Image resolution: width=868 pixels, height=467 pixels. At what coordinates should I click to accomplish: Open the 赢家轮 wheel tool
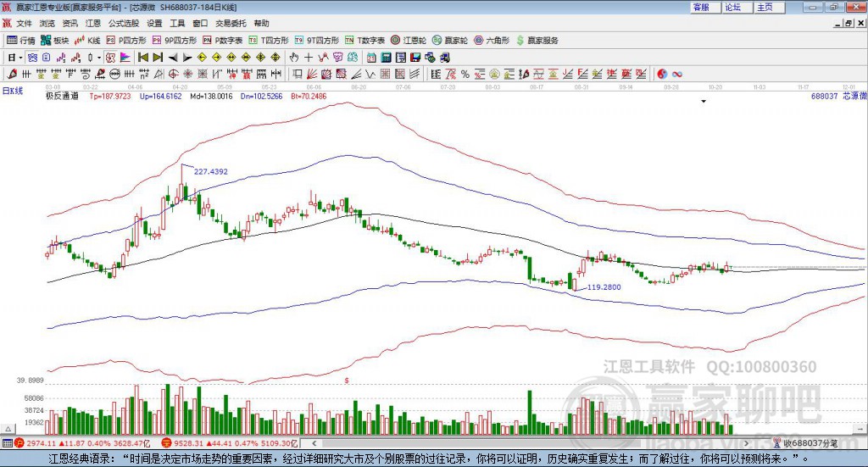[x=450, y=41]
